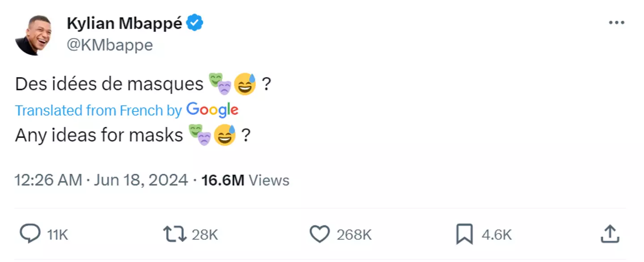644x262 pixels.
Task: Click the blue verified badge
Action: pyautogui.click(x=195, y=23)
